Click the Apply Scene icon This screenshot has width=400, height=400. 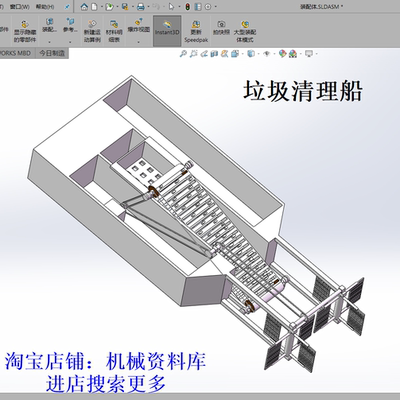point(293,54)
